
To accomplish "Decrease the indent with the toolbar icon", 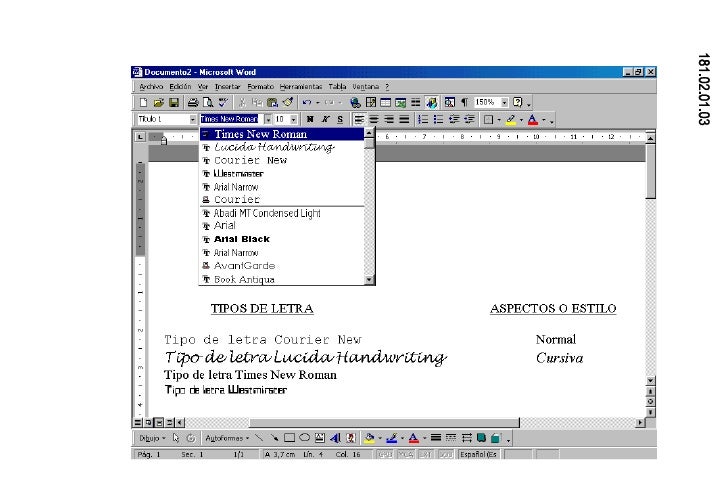I will 454,120.
